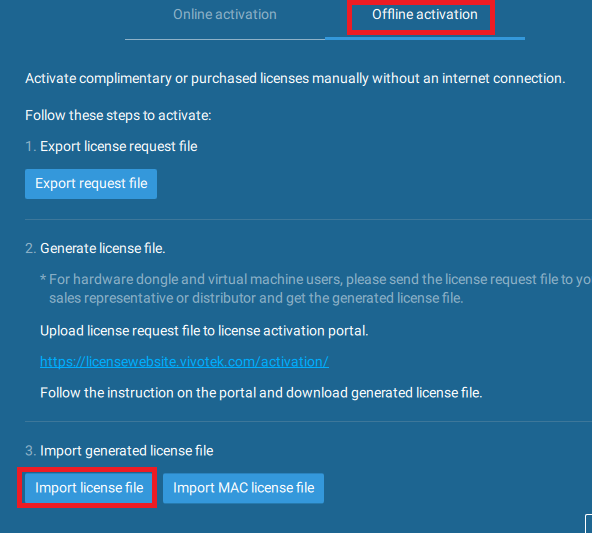
Task: Click the blue underline beneath the Offline activation tab
Action: (x=425, y=39)
